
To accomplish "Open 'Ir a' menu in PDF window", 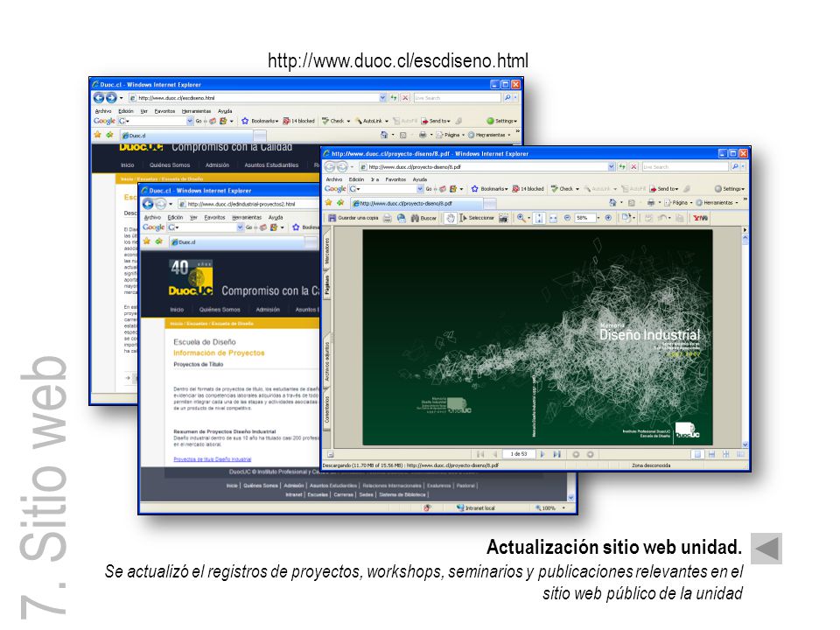I will coord(374,179).
